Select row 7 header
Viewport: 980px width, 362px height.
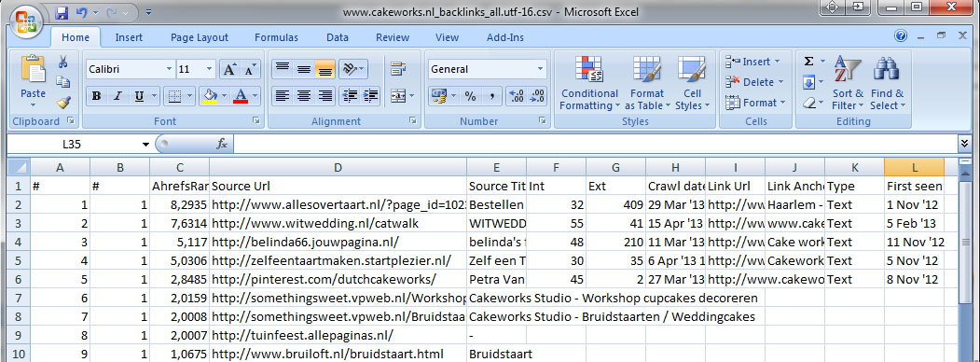[x=19, y=298]
